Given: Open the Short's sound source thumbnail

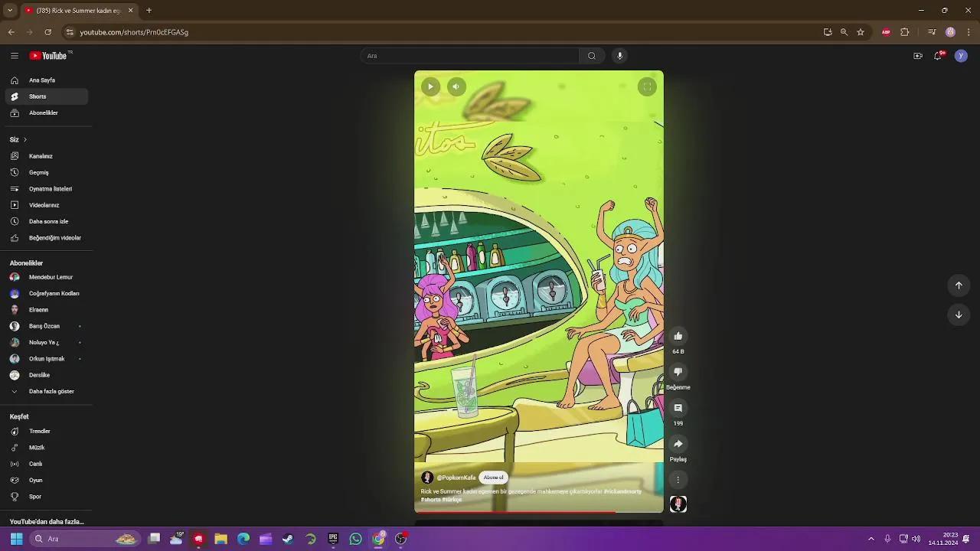Looking at the screenshot, I should click(678, 504).
